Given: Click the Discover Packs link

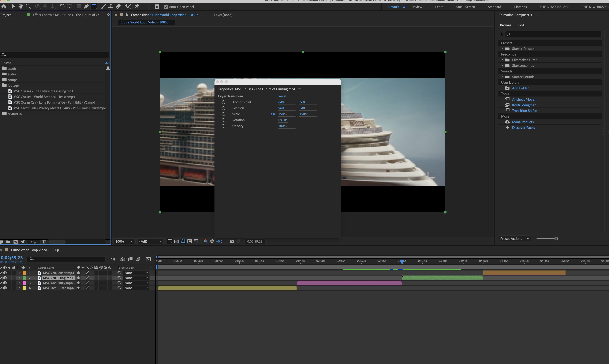Looking at the screenshot, I should point(523,128).
